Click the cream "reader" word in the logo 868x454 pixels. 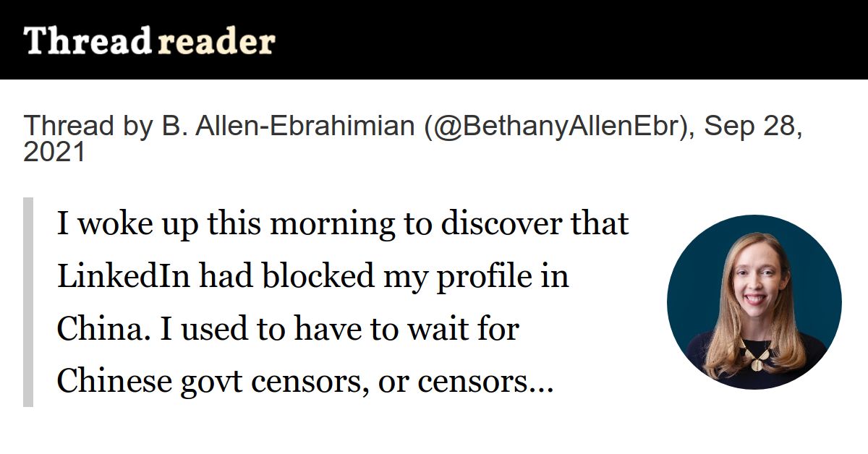[x=216, y=41]
